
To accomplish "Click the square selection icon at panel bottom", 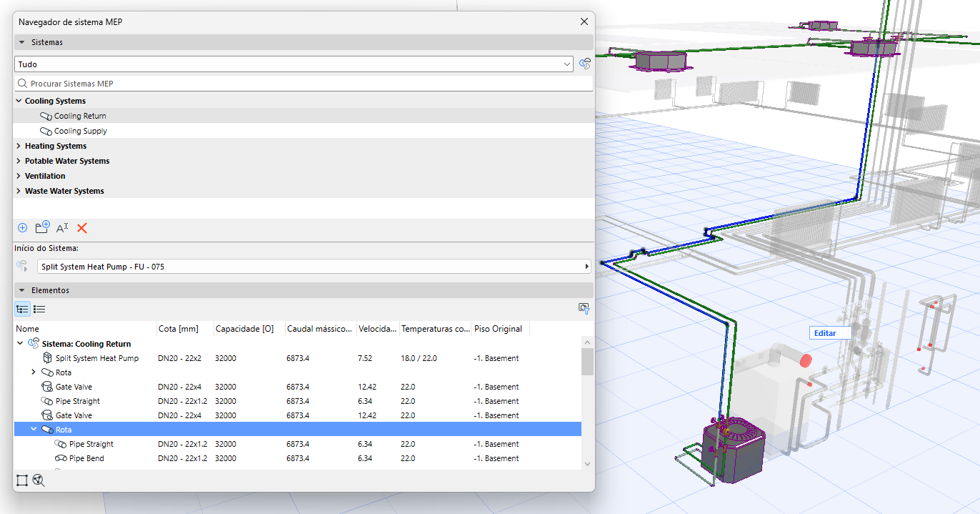I will 22,481.
